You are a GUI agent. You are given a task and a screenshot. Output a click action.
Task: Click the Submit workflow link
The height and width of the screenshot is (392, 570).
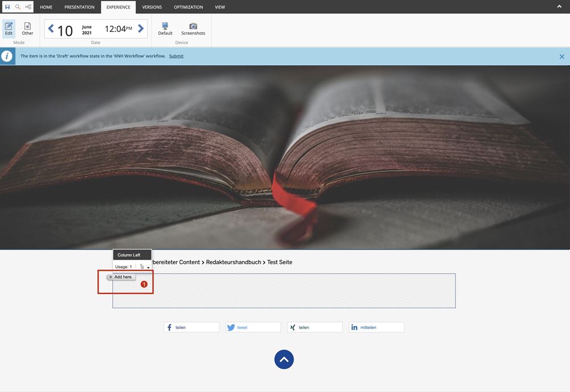(176, 56)
